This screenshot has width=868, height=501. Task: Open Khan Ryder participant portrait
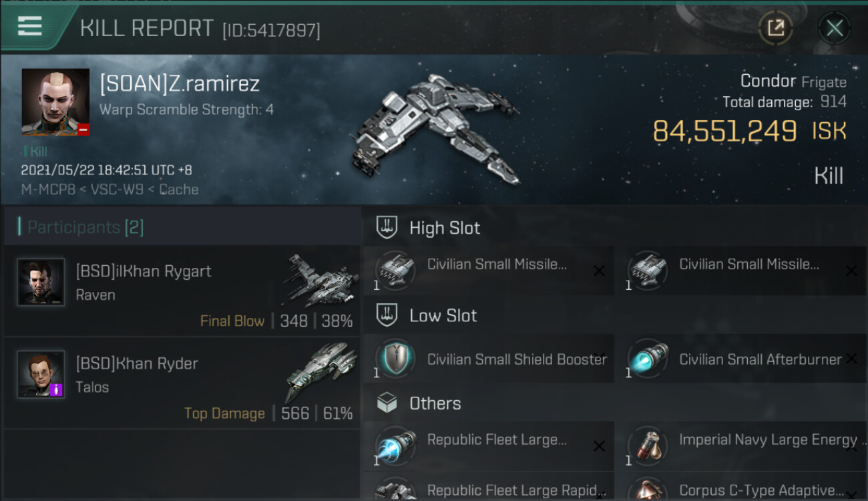tap(41, 374)
